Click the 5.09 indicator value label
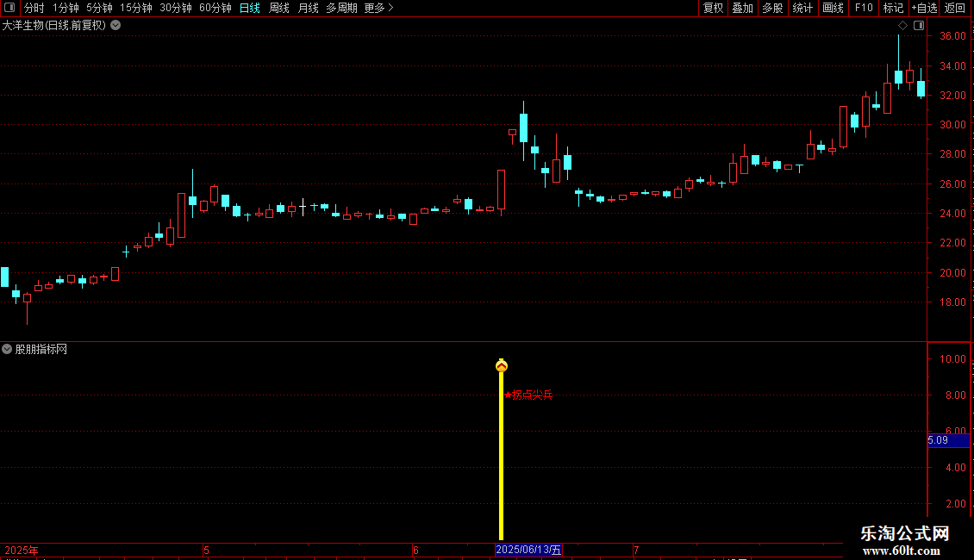974x560 pixels. 948,440
